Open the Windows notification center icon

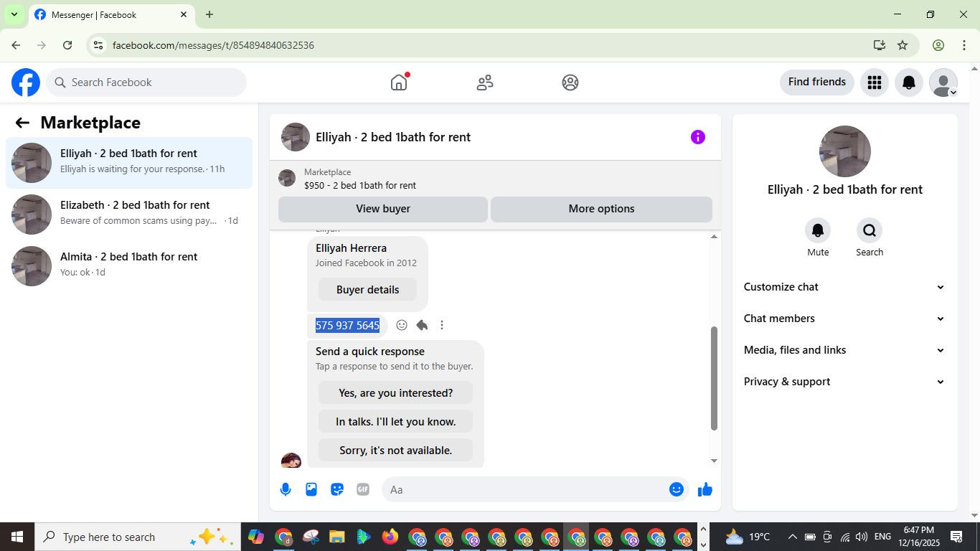(x=956, y=537)
